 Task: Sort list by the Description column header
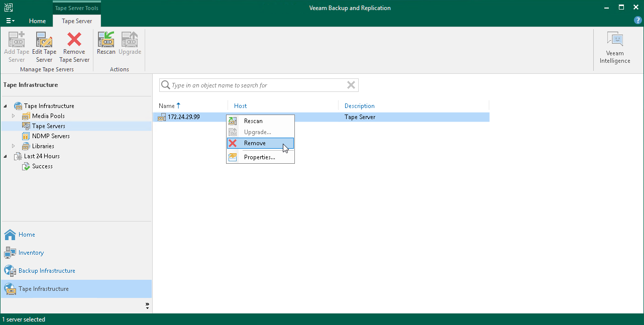click(x=360, y=106)
